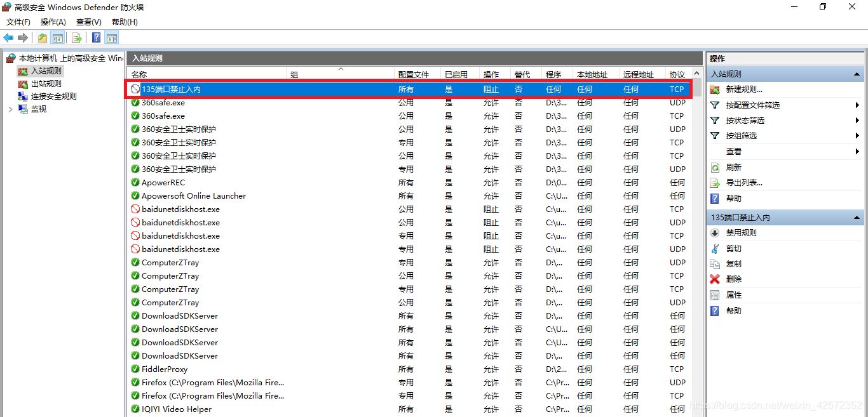868x417 pixels.
Task: Toggle the action pane toolbar icon
Action: (112, 37)
